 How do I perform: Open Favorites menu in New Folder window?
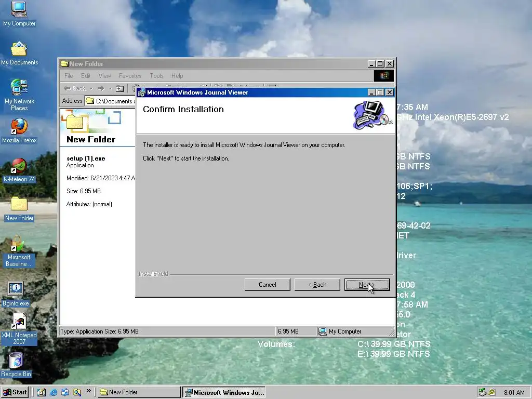tap(130, 76)
